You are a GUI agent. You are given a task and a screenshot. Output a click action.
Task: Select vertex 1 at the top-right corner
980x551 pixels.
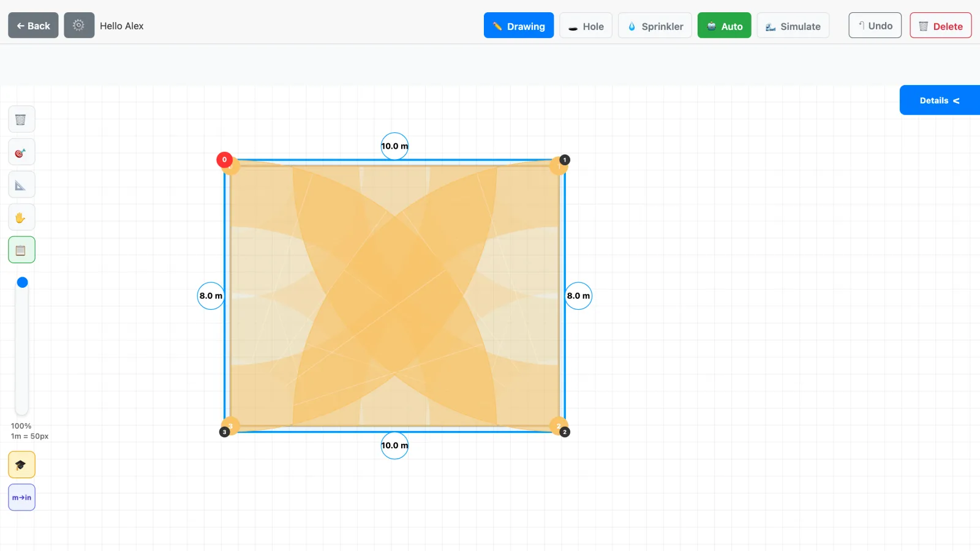pos(565,160)
